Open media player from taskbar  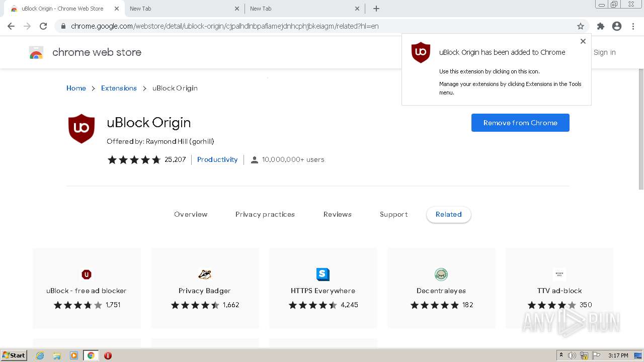click(x=74, y=355)
